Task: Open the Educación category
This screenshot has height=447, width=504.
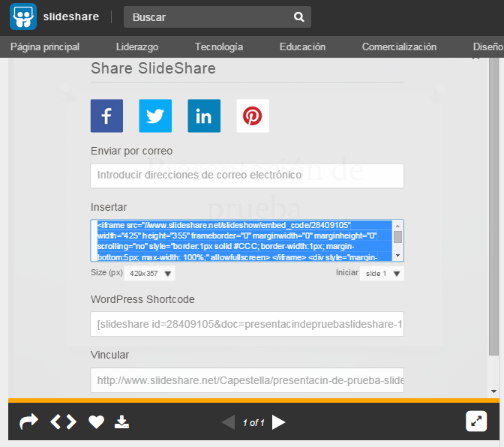Action: (x=302, y=47)
